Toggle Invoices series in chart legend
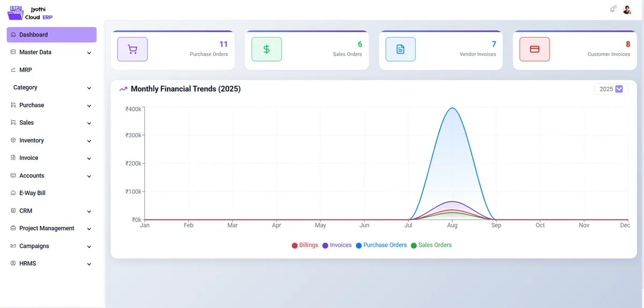This screenshot has height=308, width=644. pyautogui.click(x=336, y=245)
